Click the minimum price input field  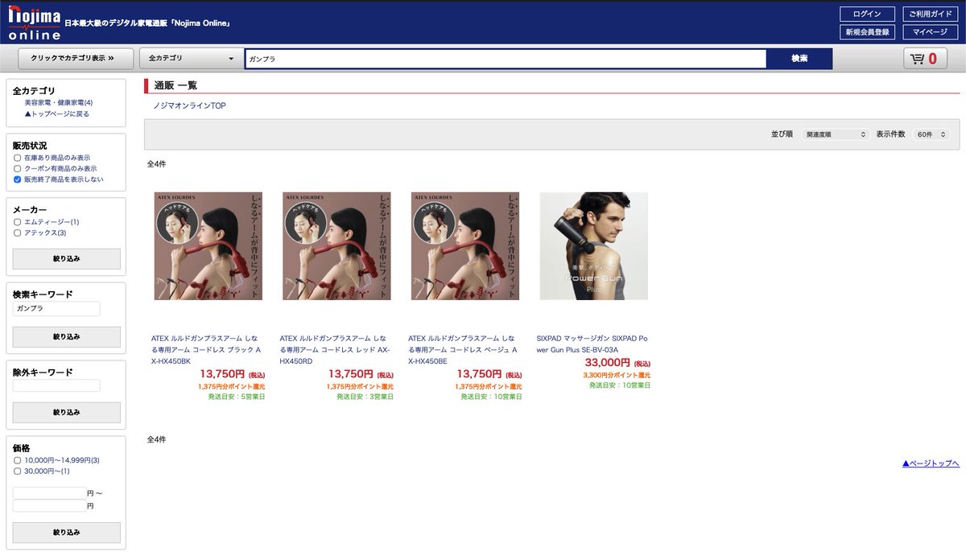[49, 492]
